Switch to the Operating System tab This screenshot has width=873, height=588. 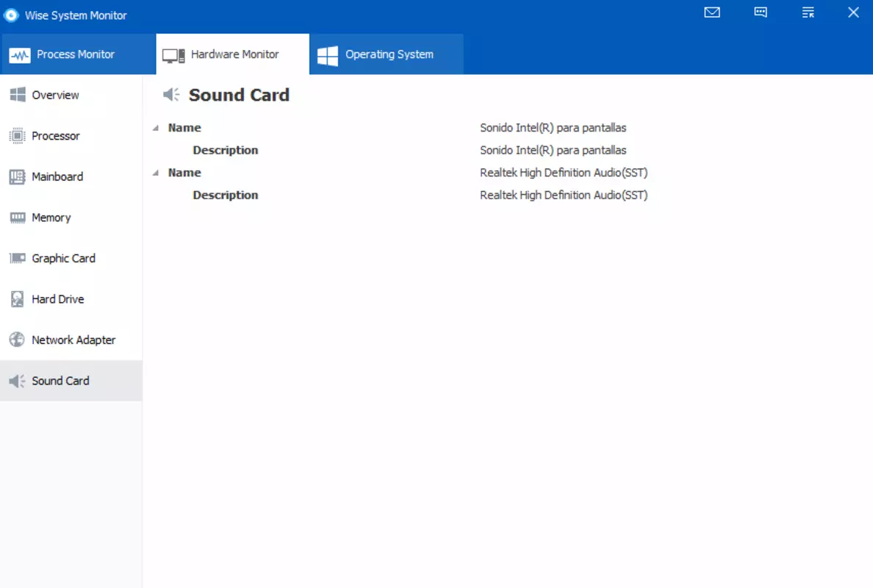[x=387, y=54]
